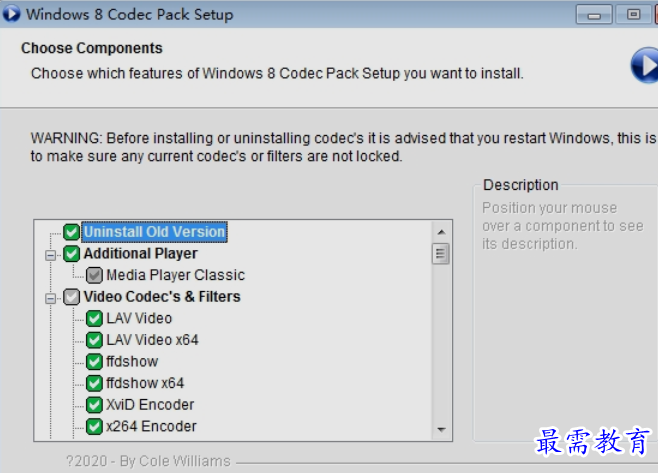
Task: Uncheck the ffdshow x64 checkbox
Action: pyautogui.click(x=94, y=383)
